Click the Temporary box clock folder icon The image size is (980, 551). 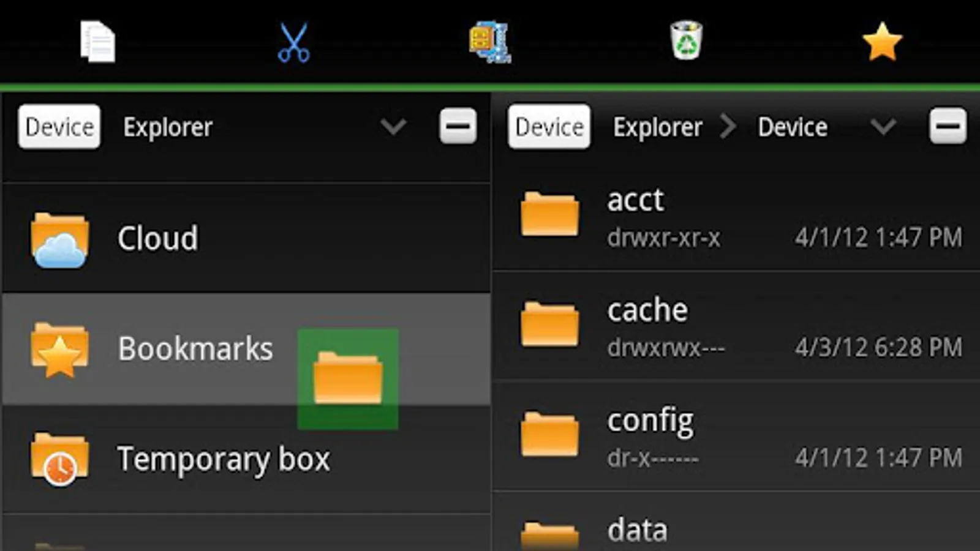(59, 459)
